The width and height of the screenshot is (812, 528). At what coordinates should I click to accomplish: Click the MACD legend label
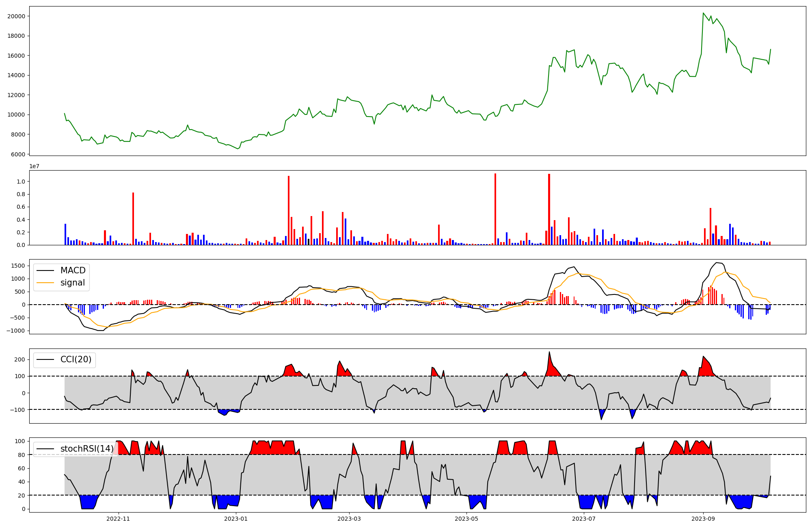[x=73, y=270]
